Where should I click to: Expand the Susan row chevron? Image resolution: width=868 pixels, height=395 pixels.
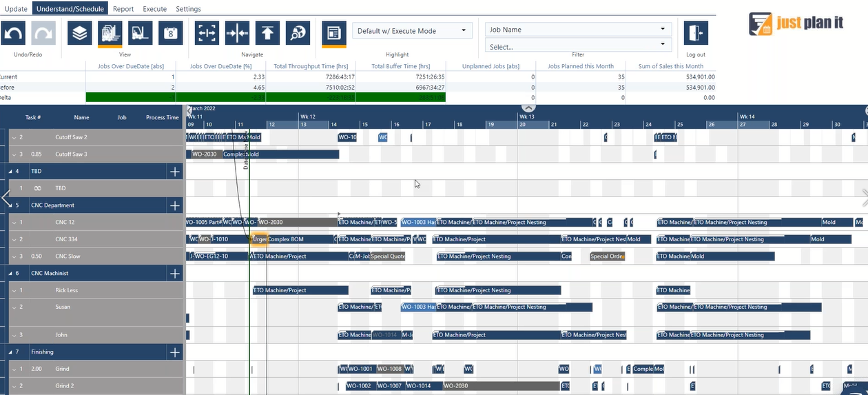(x=12, y=307)
